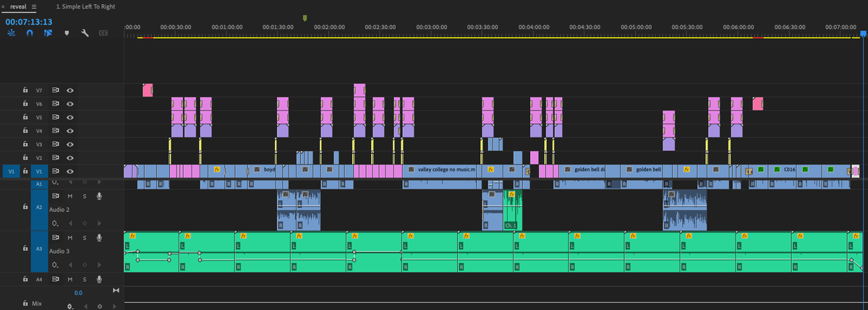Toggle sync lock for track V7
868x310 pixels.
click(56, 91)
